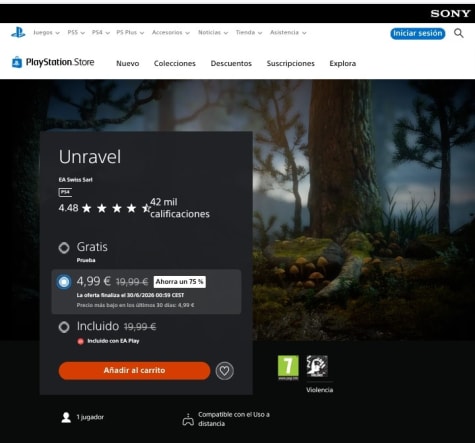Click the PlayStation Store title link

pyautogui.click(x=60, y=62)
